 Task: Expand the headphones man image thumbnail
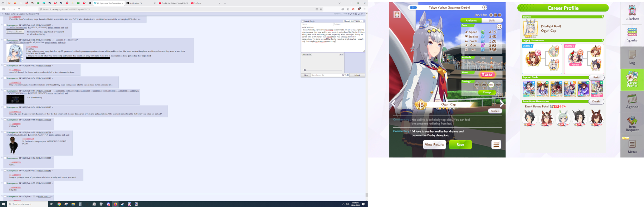[13, 145]
